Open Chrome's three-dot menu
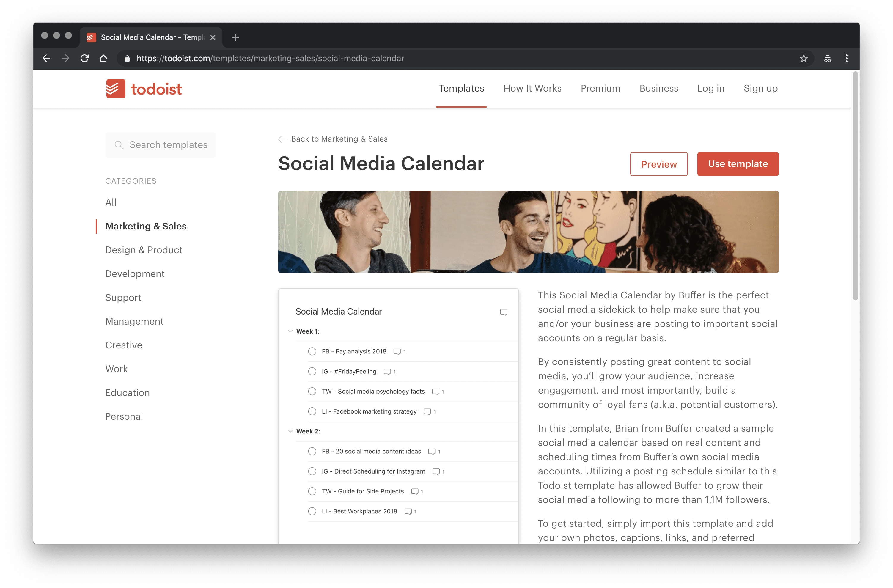893x588 pixels. coord(846,58)
